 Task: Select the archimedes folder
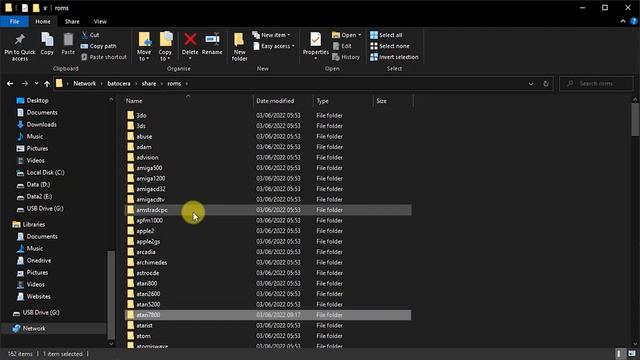coord(268,262)
